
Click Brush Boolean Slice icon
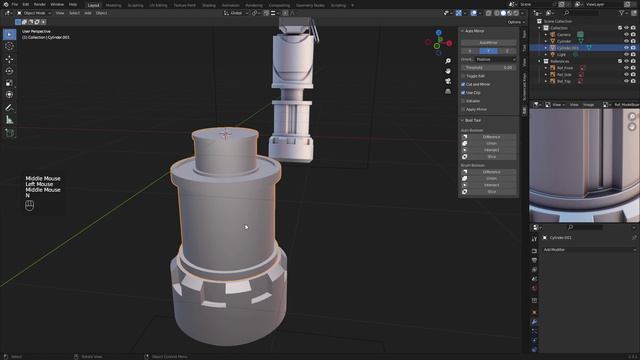point(464,191)
